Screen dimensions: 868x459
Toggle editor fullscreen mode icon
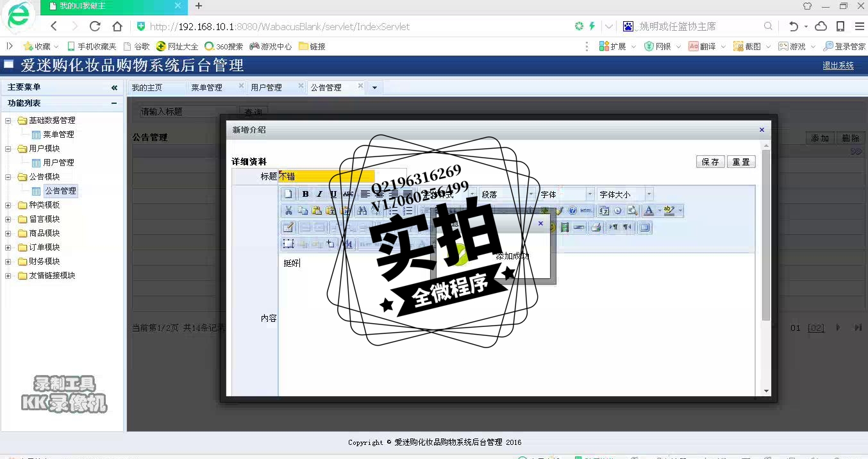[x=645, y=227]
